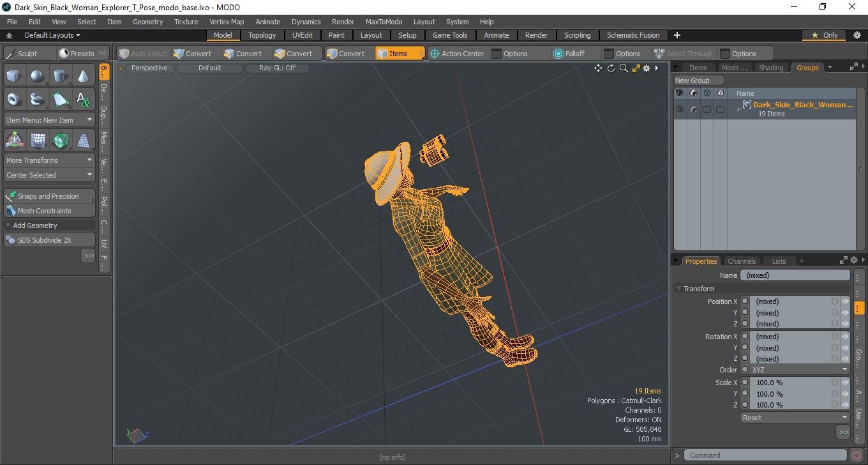Open the Reset dropdown
The height and width of the screenshot is (465, 868).
pos(795,418)
